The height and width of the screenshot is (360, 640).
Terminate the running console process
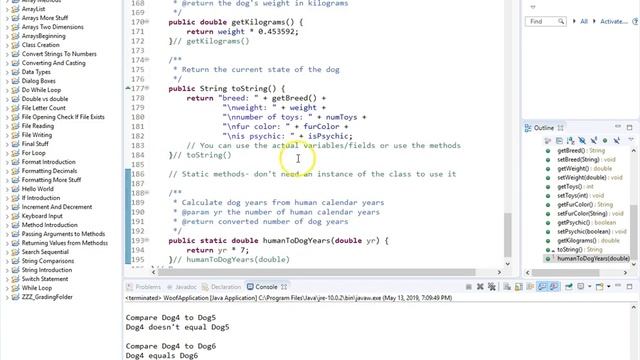469,287
